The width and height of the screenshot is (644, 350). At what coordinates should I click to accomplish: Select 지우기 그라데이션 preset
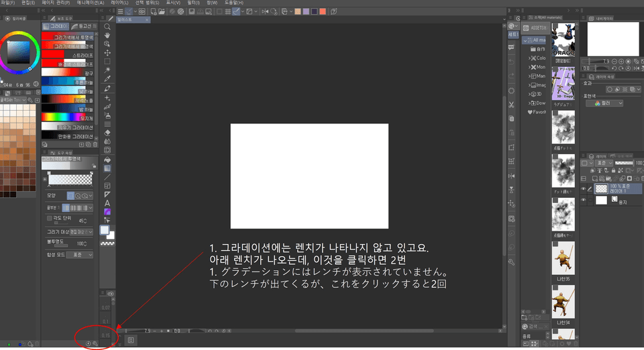pyautogui.click(x=68, y=127)
